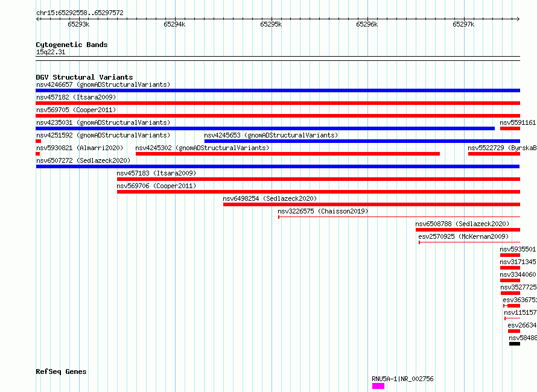Click the blue bar for nsv4245653

(362, 141)
